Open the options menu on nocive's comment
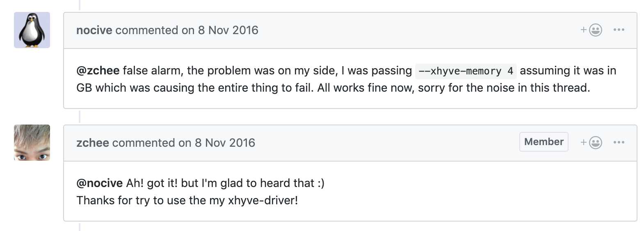 [619, 30]
